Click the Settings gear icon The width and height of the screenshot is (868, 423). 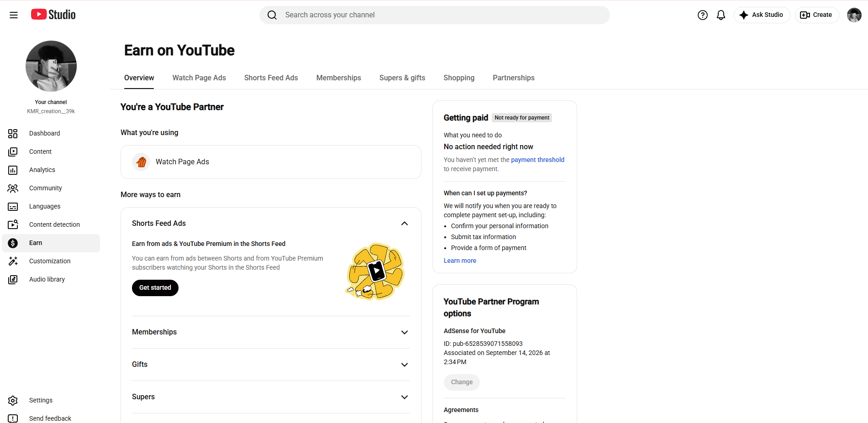pyautogui.click(x=13, y=400)
